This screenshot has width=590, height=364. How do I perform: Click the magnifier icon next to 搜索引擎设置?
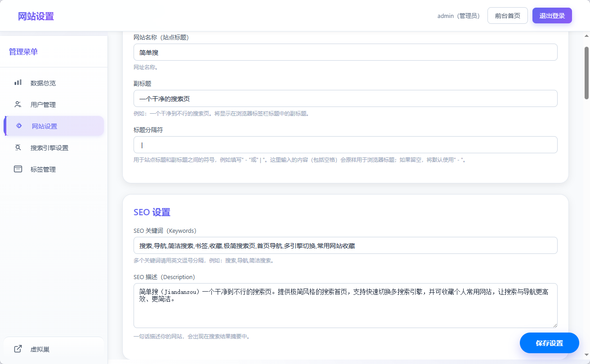tap(18, 147)
